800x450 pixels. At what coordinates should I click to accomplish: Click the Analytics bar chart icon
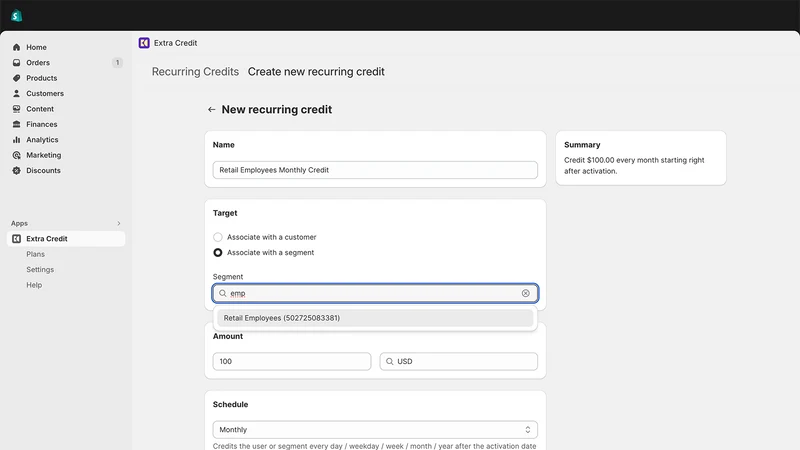coord(16,139)
